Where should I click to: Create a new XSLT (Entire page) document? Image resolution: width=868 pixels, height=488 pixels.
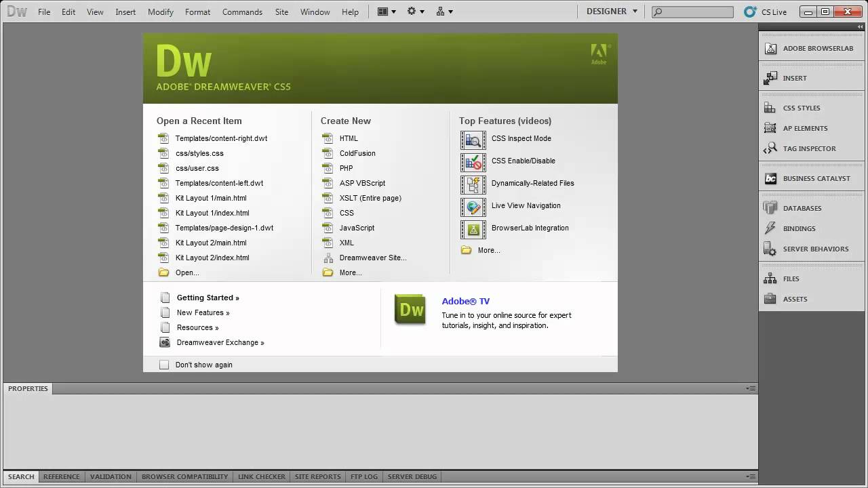(x=370, y=198)
